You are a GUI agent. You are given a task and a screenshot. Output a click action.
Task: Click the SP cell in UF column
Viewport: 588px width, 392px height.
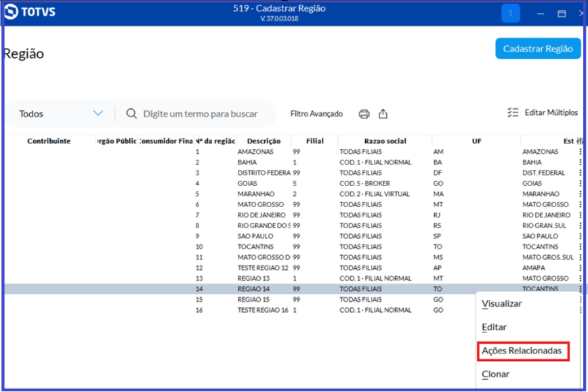pyautogui.click(x=437, y=236)
